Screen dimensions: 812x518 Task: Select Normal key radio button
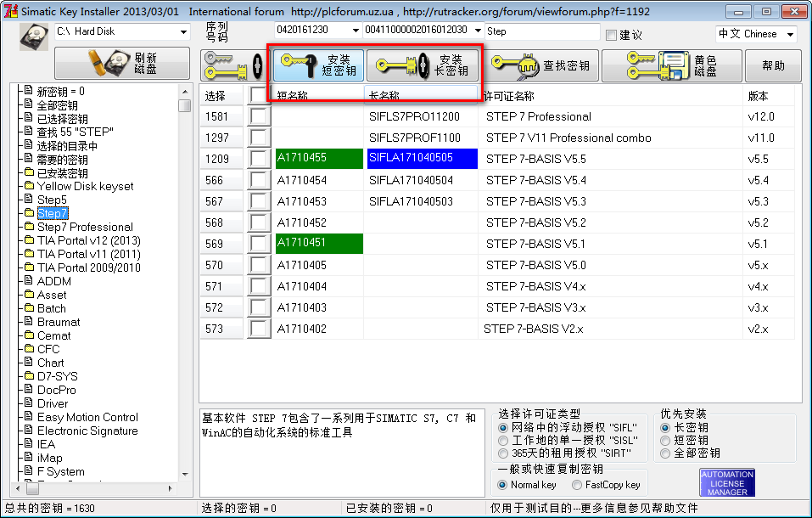click(501, 485)
